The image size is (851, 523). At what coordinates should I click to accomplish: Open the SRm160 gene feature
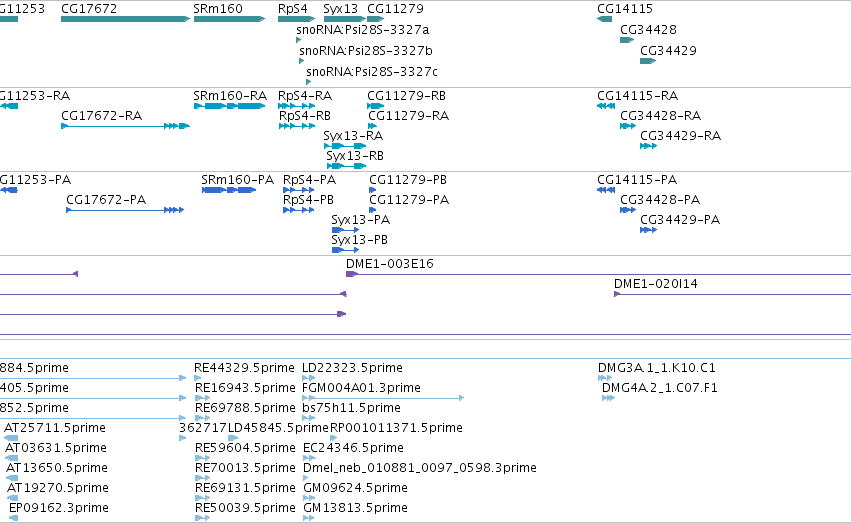point(229,19)
